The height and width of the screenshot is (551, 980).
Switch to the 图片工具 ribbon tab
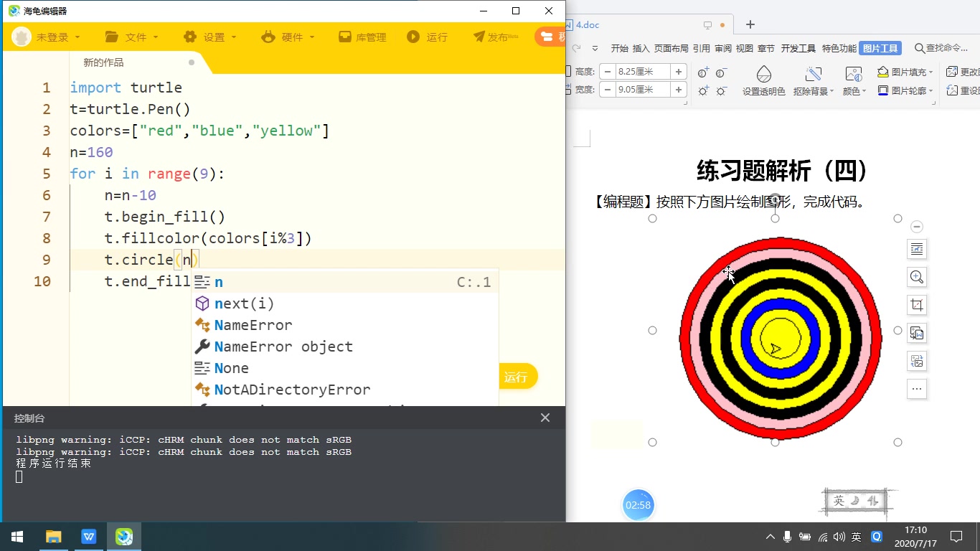[880, 48]
